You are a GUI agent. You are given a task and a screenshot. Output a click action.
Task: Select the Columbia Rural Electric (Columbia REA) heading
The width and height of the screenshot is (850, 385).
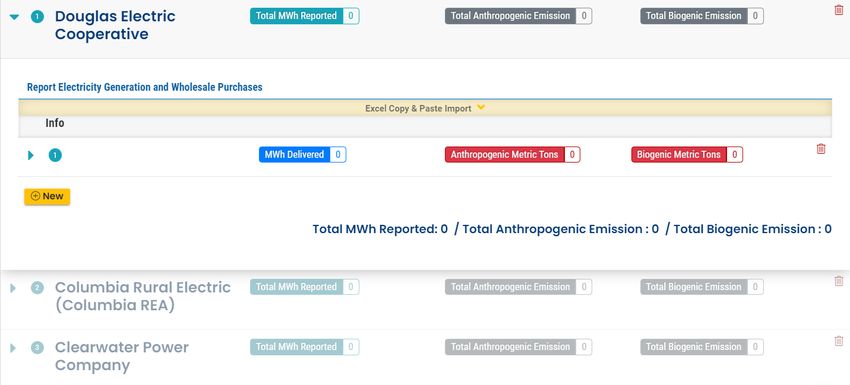[143, 296]
